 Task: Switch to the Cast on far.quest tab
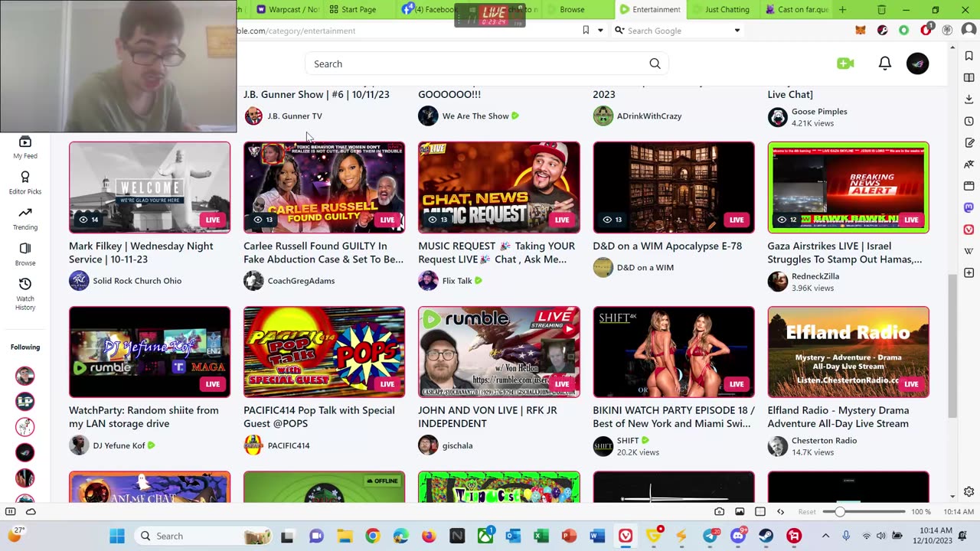click(x=796, y=10)
